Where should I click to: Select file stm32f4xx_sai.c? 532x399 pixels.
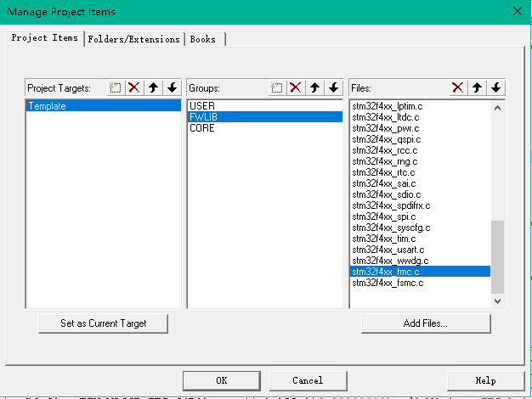(x=420, y=183)
